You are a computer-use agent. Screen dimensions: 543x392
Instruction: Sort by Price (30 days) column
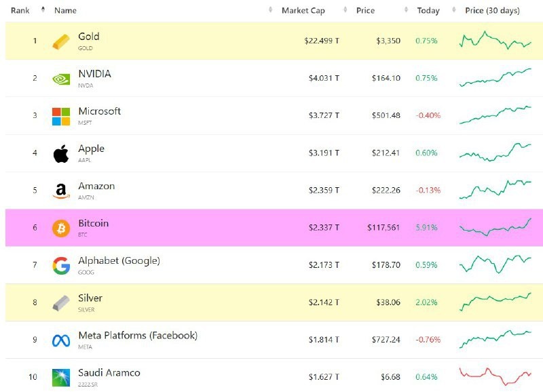[493, 10]
